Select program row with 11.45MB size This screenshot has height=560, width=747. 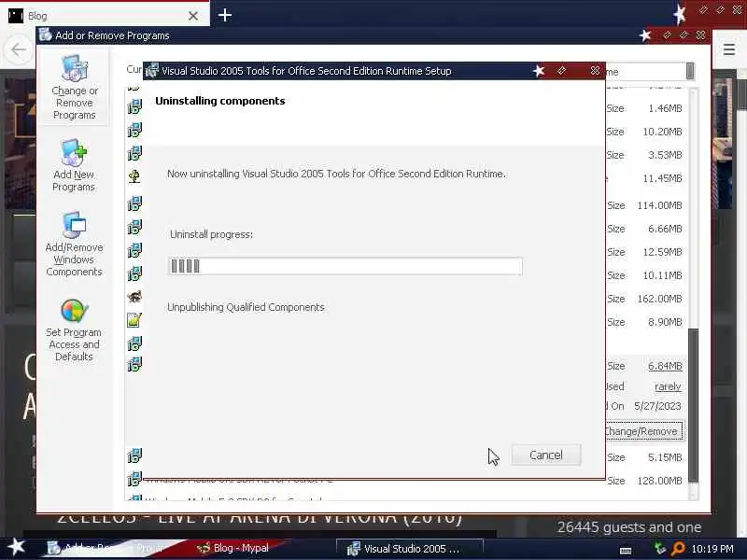[x=407, y=178]
